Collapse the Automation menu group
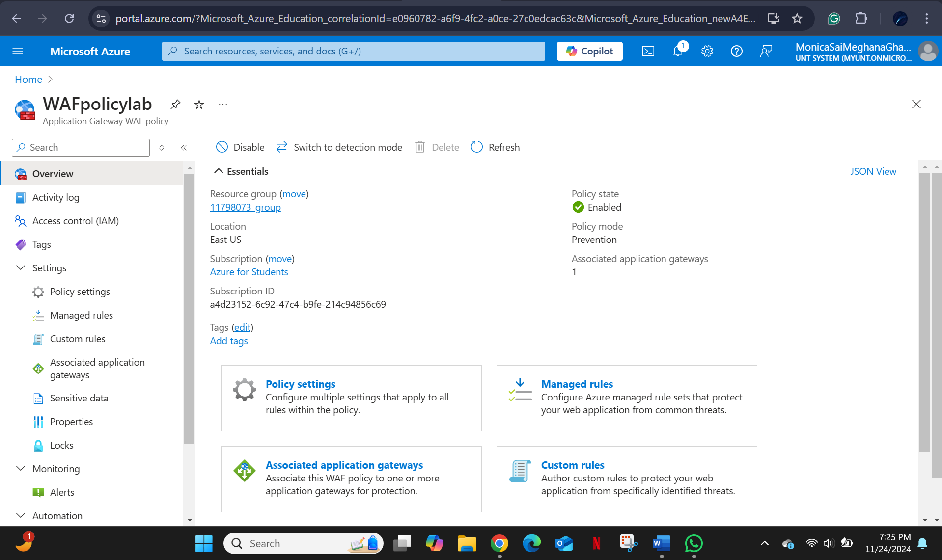 tap(21, 516)
